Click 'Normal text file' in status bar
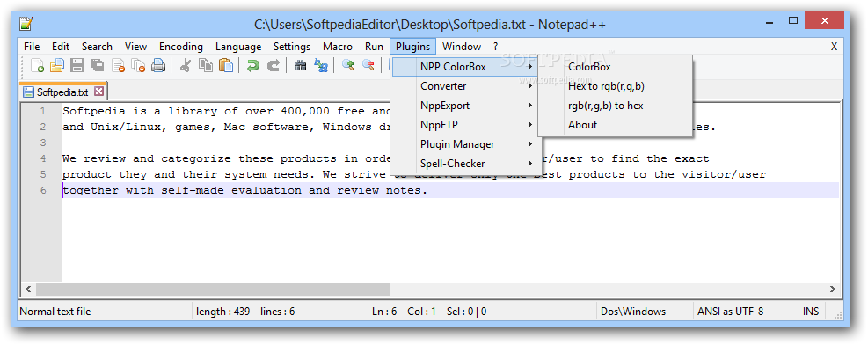Screen dimensions: 868x345 (x=55, y=312)
